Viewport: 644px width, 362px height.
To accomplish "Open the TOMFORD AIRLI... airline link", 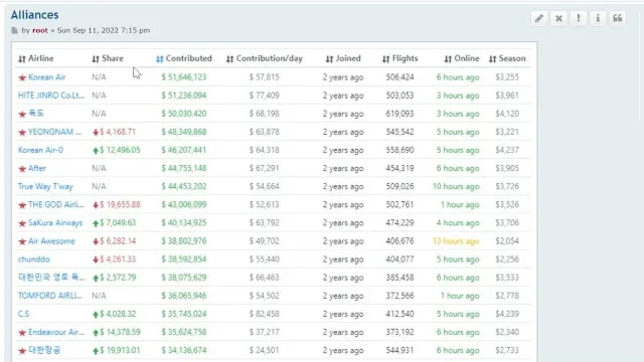I will pyautogui.click(x=50, y=296).
